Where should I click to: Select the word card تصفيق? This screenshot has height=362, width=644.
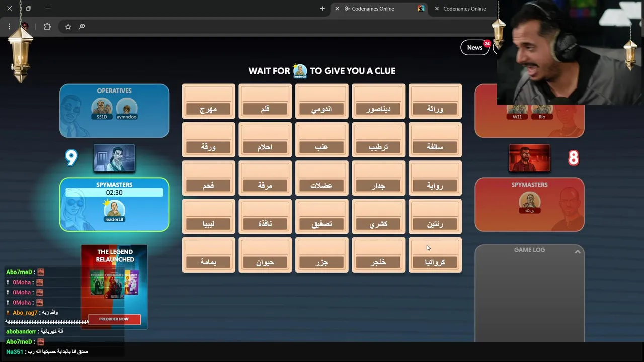pyautogui.click(x=322, y=217)
